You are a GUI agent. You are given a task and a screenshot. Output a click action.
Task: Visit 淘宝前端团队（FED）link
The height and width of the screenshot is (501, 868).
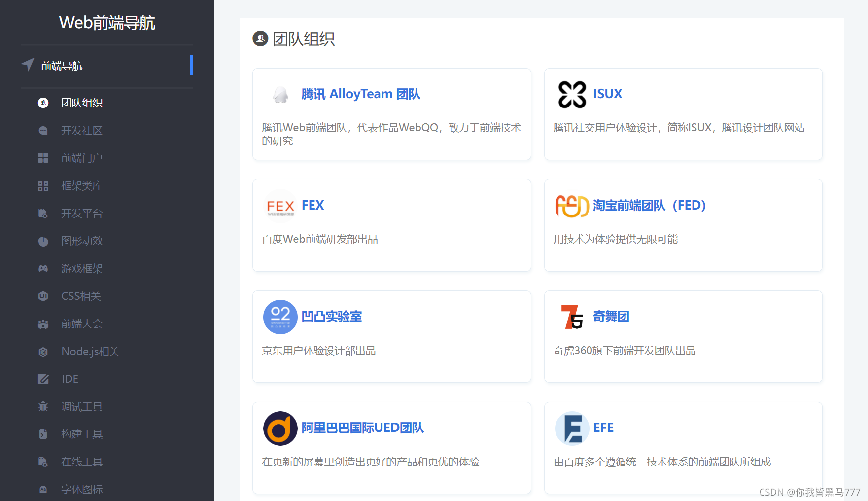(x=650, y=205)
